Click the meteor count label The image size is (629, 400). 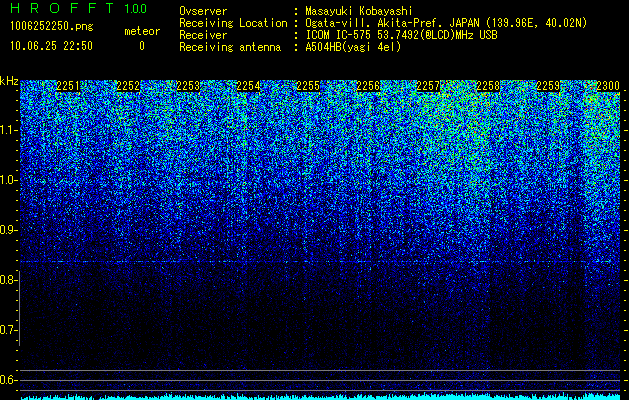(142, 31)
